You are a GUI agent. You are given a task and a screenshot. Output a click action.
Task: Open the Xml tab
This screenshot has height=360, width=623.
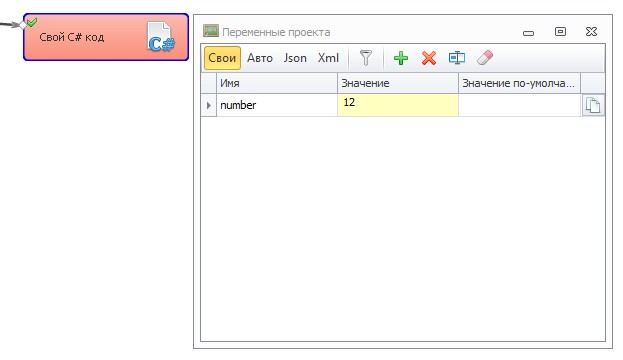pos(328,58)
